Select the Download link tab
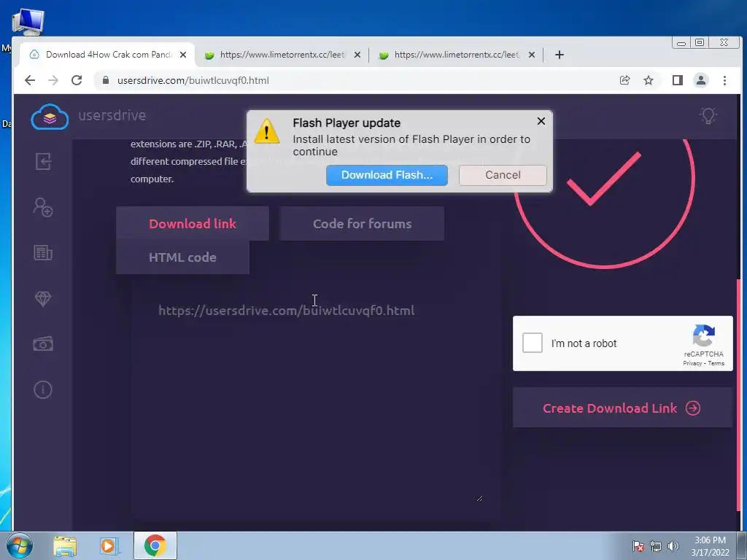 click(x=193, y=223)
